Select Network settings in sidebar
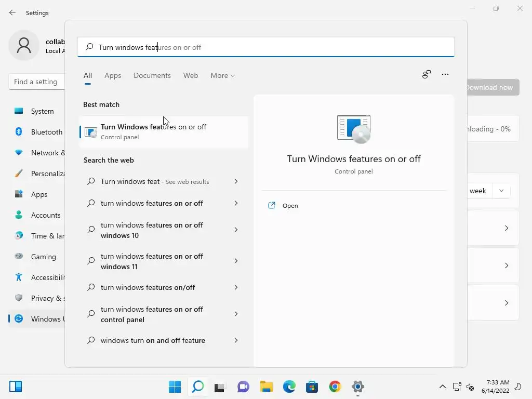The image size is (532, 399). pyautogui.click(x=37, y=153)
